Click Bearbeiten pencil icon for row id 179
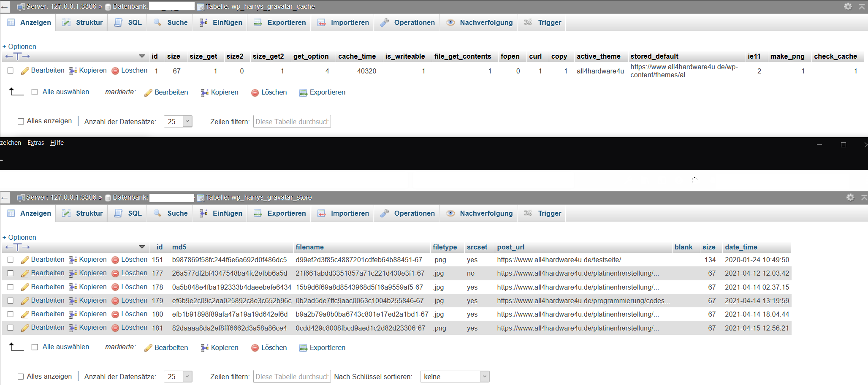Screen dimensions: 868x385 (25, 301)
